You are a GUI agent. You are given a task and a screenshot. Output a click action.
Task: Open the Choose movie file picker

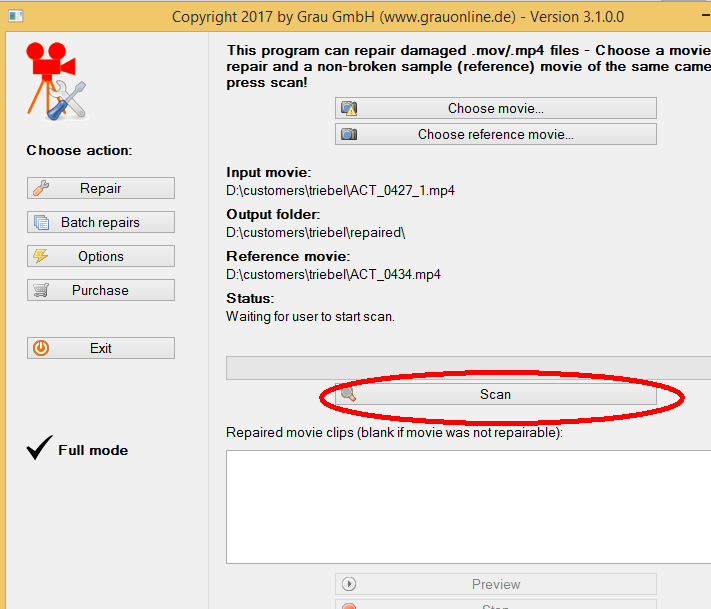coord(495,108)
